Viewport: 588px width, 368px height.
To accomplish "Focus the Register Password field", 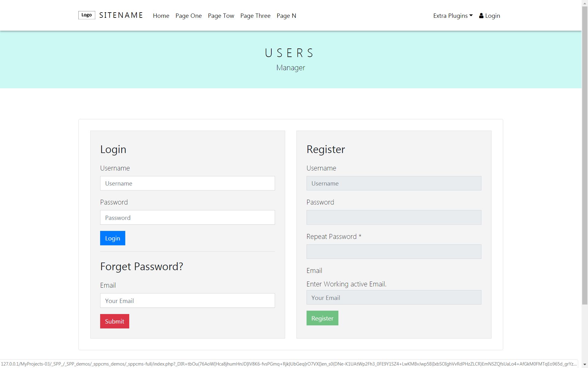I will 394,217.
